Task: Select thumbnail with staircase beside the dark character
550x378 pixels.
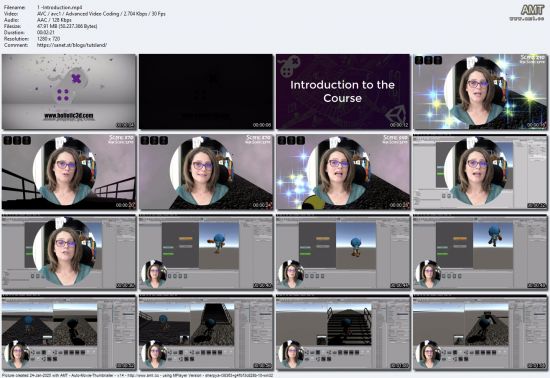Action: tap(206, 333)
